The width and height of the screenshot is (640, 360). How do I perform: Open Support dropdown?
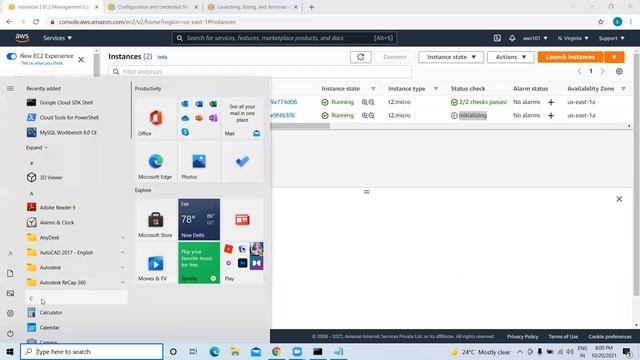pyautogui.click(x=611, y=38)
